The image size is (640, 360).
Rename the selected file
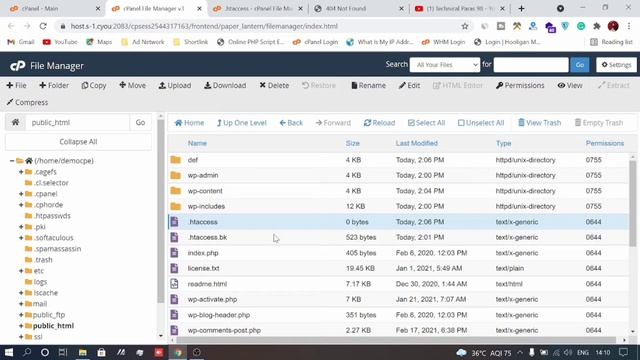click(369, 85)
